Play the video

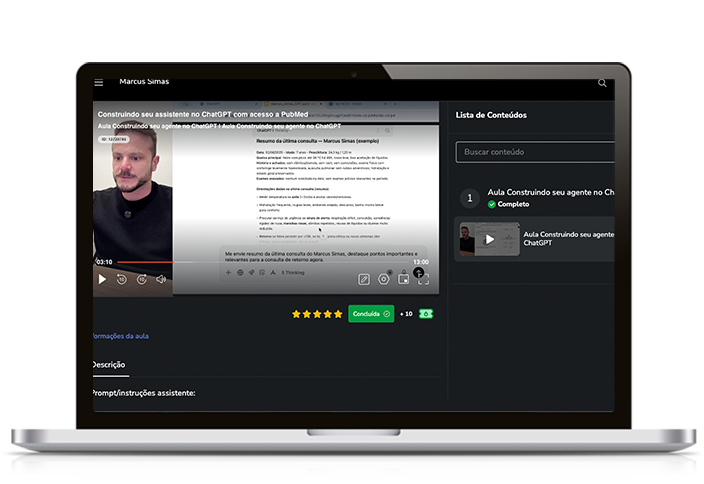102,279
